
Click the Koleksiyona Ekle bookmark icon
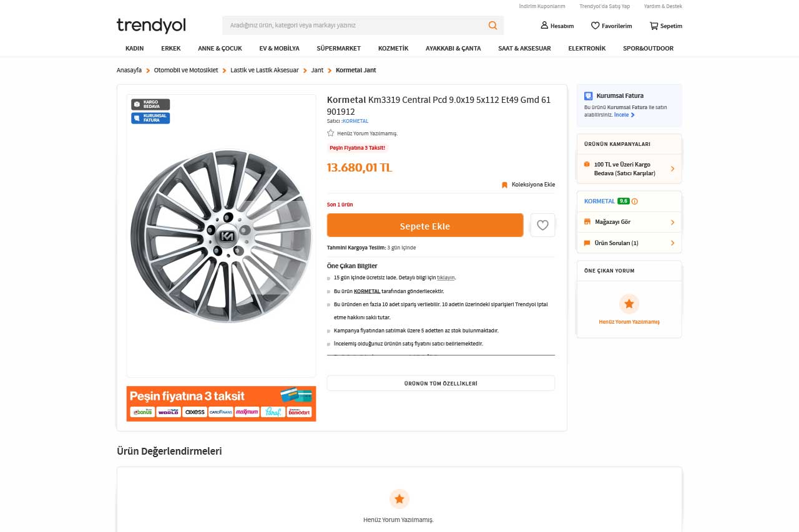tap(504, 185)
